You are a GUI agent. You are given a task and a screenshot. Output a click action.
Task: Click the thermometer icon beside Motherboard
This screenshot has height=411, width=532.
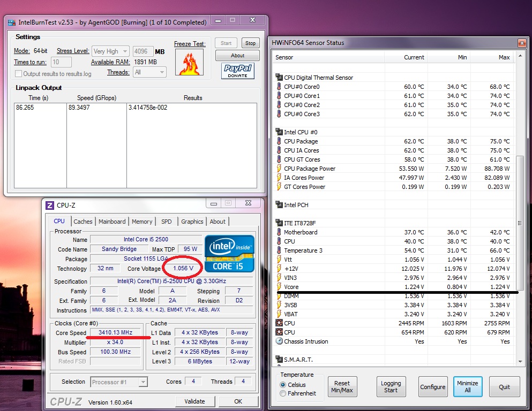[279, 232]
